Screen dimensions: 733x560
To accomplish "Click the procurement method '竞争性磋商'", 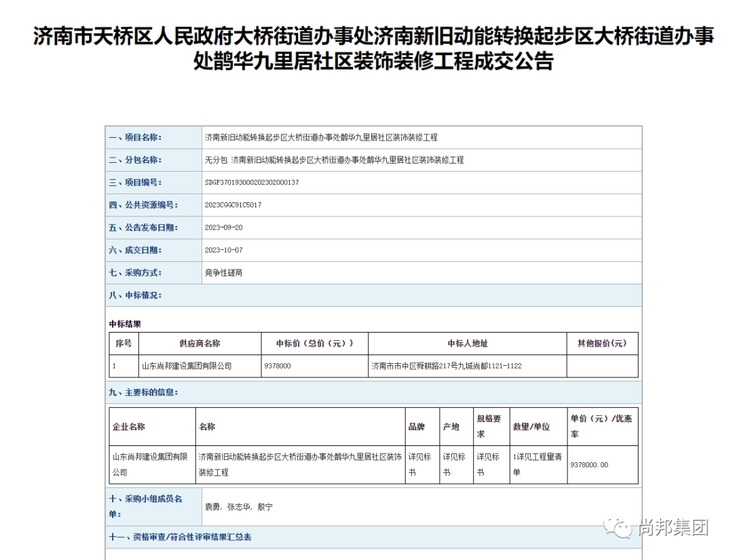I will coord(223,272).
